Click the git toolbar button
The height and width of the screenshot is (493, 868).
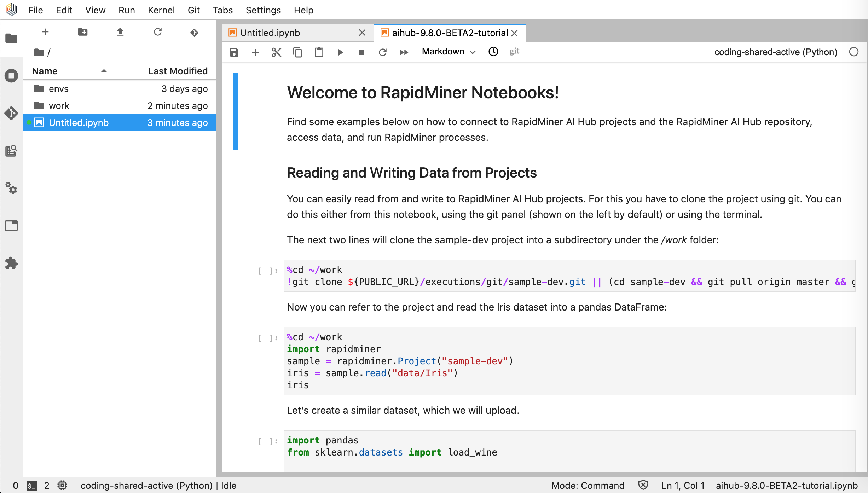tap(514, 52)
